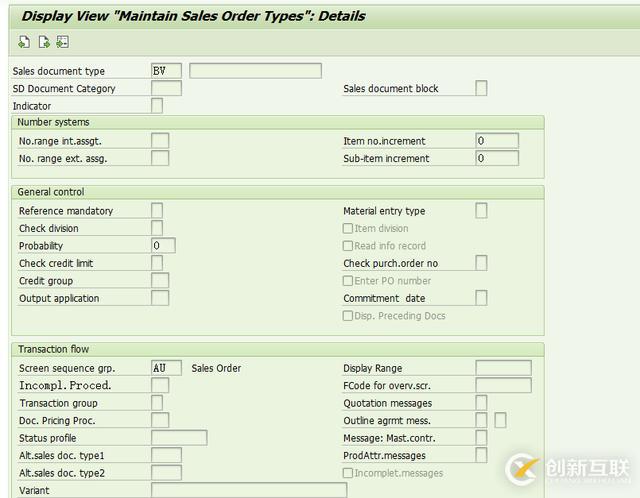Click the Other Entry toolbar icon
This screenshot has width=640, height=498.
pos(62,41)
